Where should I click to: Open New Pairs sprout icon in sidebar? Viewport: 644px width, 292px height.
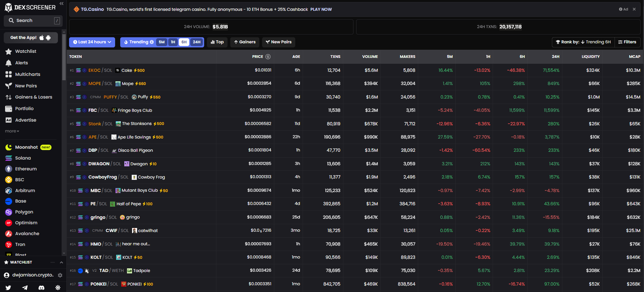coord(8,86)
